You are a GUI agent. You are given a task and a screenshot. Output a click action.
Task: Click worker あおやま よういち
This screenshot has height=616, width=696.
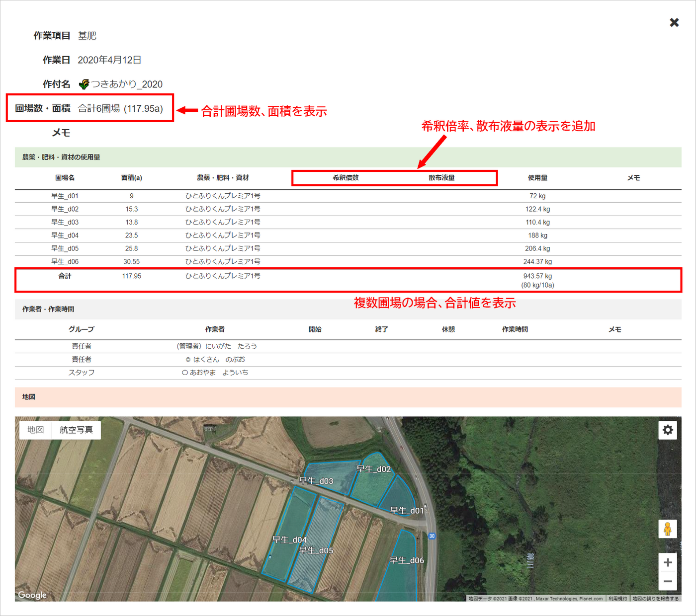(215, 373)
